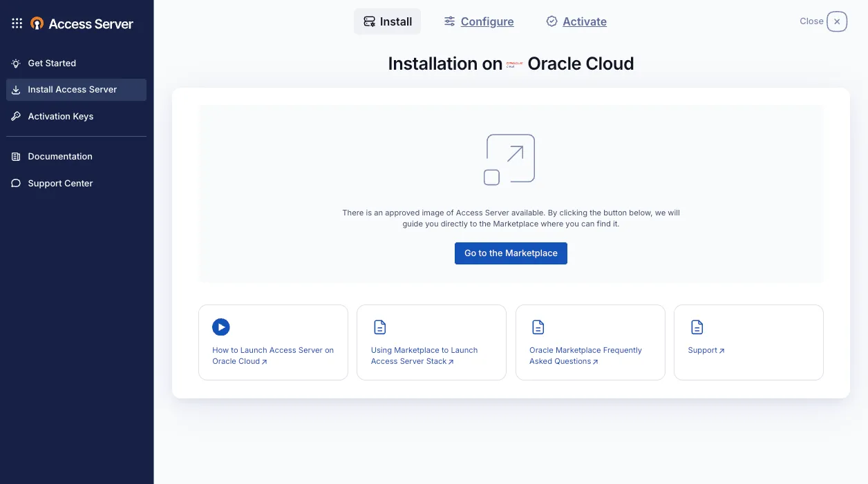The width and height of the screenshot is (868, 484).
Task: Click the Support card document icon
Action: (697, 327)
